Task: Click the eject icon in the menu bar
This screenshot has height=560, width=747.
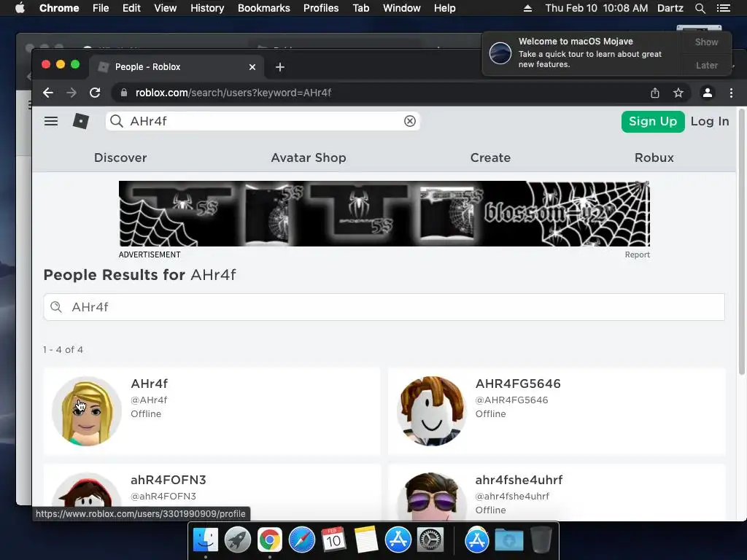Action: 527,8
